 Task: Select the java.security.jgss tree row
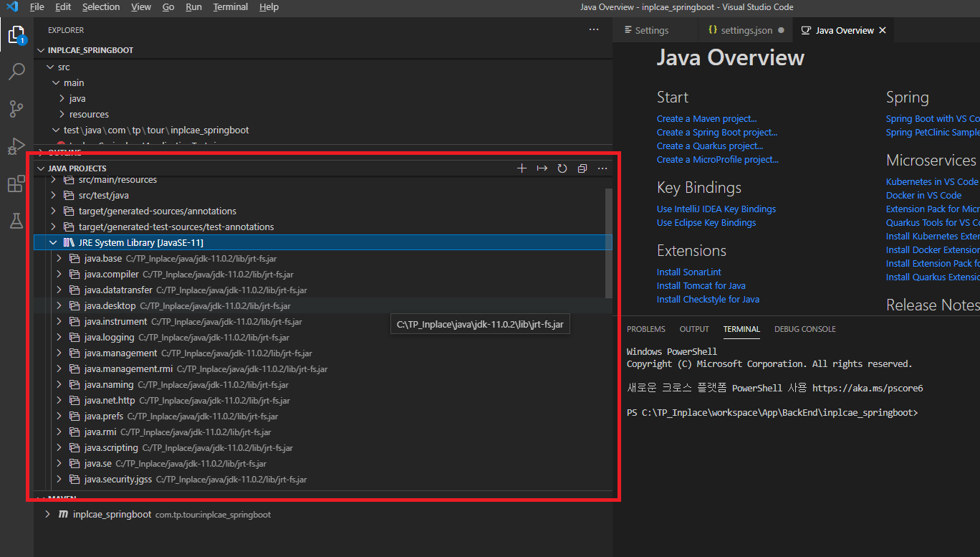click(322, 480)
